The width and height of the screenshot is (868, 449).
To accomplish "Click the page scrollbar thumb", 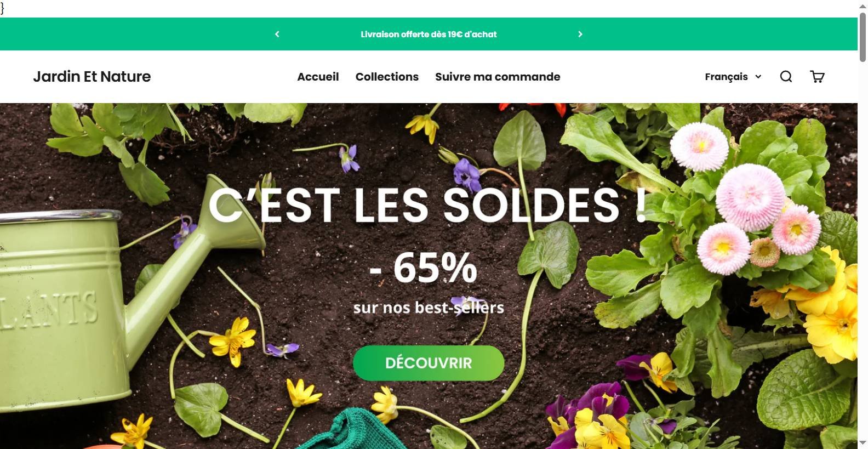I will coord(863,37).
